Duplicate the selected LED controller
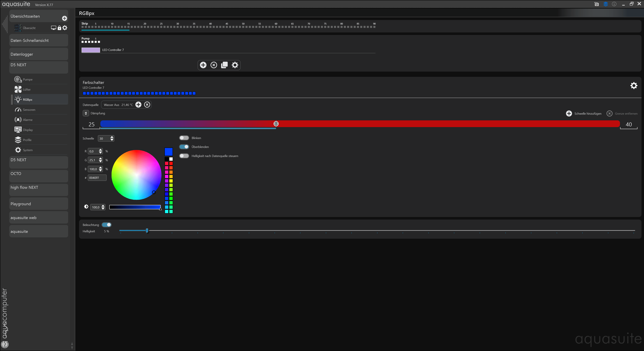This screenshot has width=644, height=351. (224, 65)
